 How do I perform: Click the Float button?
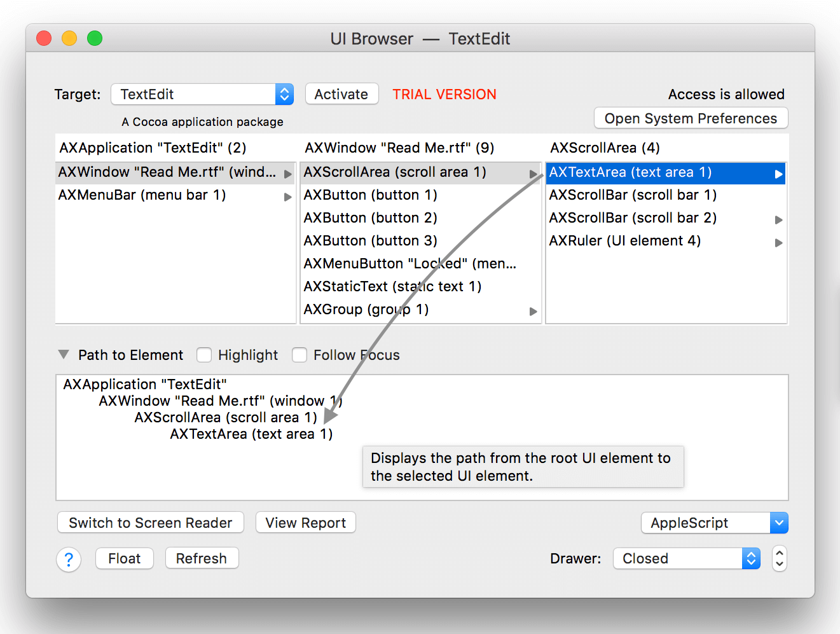pos(125,558)
